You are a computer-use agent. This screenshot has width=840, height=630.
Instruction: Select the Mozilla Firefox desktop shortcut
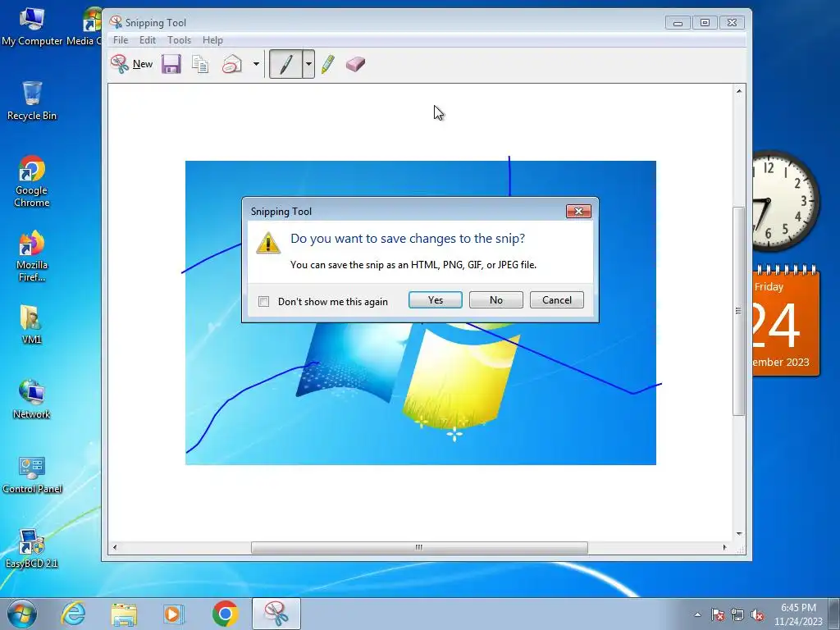pos(32,256)
